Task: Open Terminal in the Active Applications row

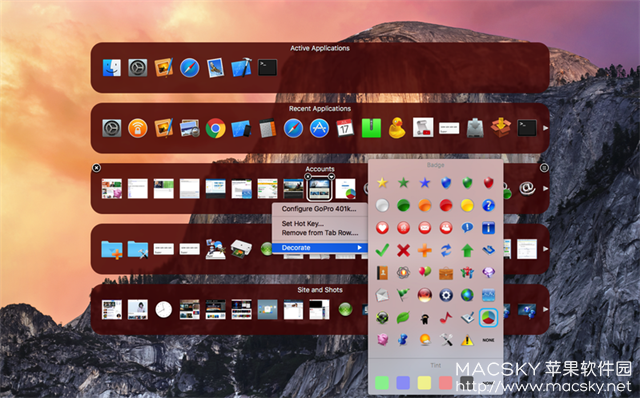Action: click(x=268, y=68)
